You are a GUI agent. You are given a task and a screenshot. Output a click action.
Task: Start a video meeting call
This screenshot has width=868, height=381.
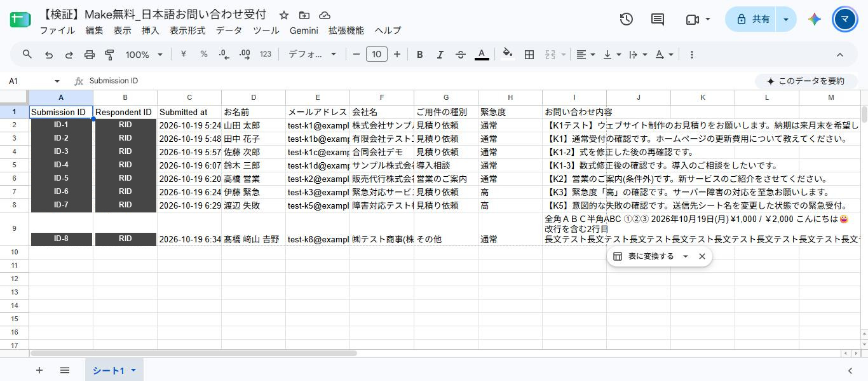tap(693, 19)
